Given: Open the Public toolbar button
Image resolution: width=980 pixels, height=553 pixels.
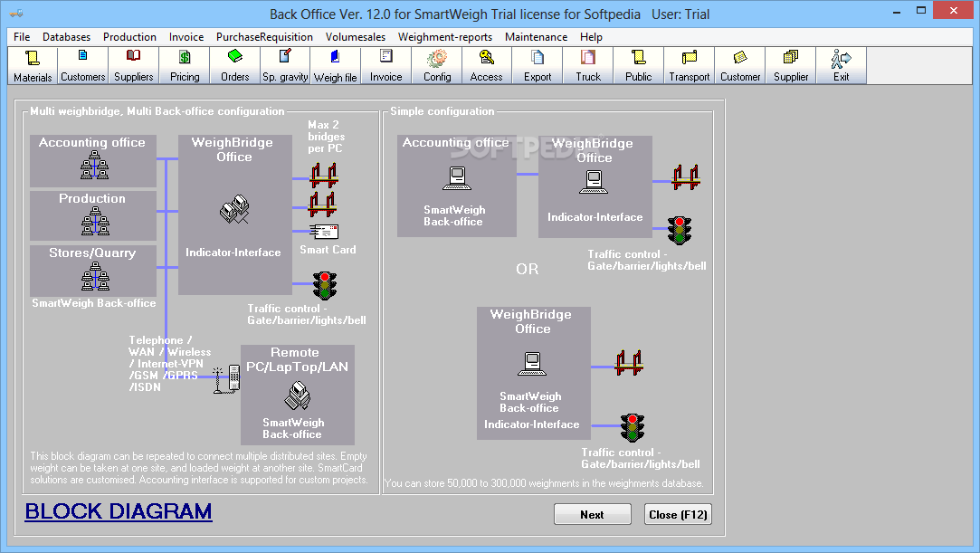Looking at the screenshot, I should [639, 65].
